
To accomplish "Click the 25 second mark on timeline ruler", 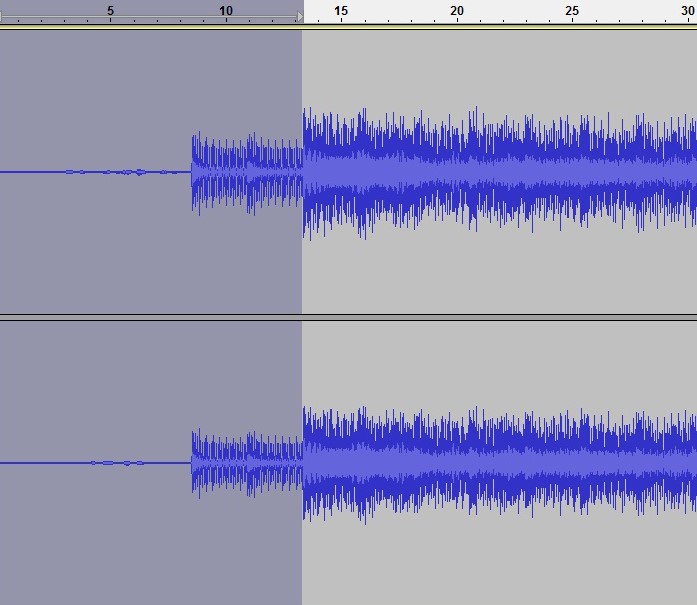I will (x=572, y=12).
